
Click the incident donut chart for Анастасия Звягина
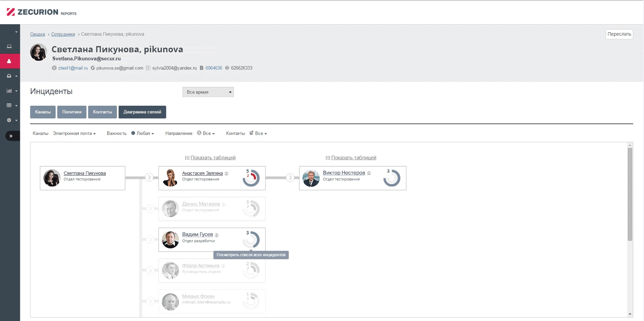tap(251, 178)
